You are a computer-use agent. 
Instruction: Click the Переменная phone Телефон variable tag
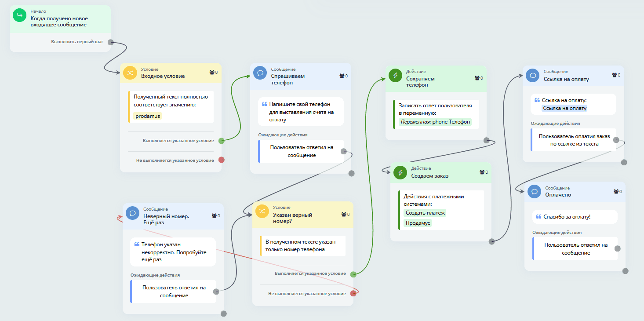click(x=435, y=122)
